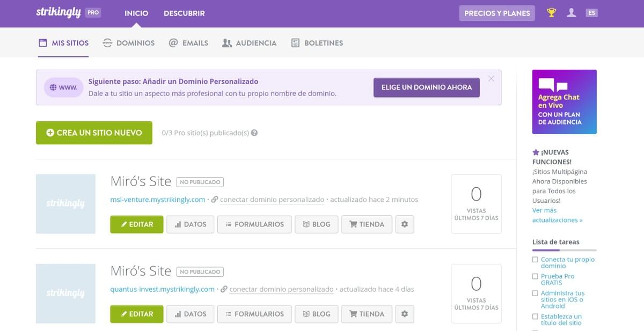Select the MIS SITIOS tab
This screenshot has height=331, width=644.
63,43
